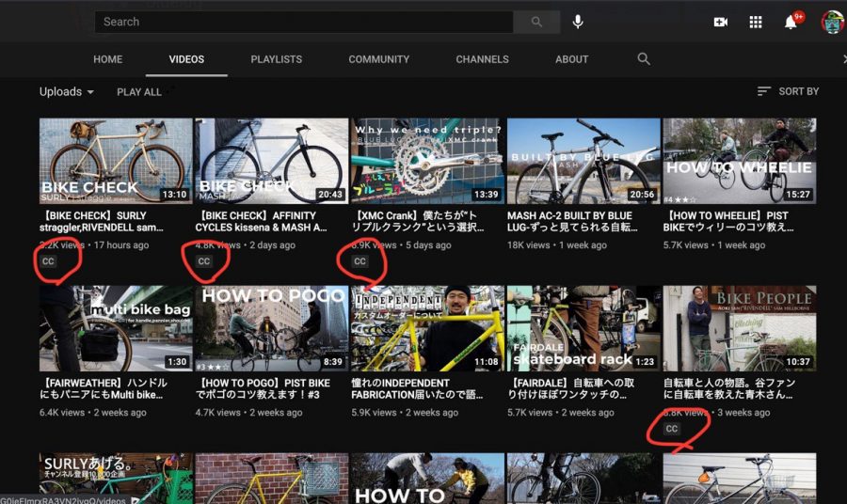Click the Sort By lines icon
Screen dimensions: 847x504
coord(763,92)
